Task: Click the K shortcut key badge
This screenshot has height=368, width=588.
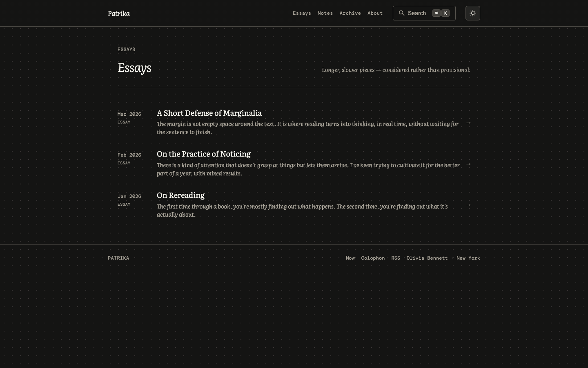Action: pos(445,13)
